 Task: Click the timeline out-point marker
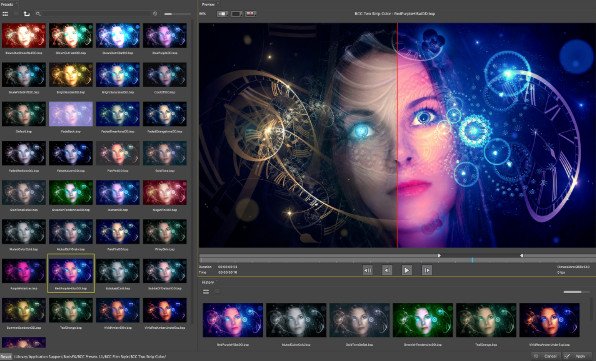522,256
